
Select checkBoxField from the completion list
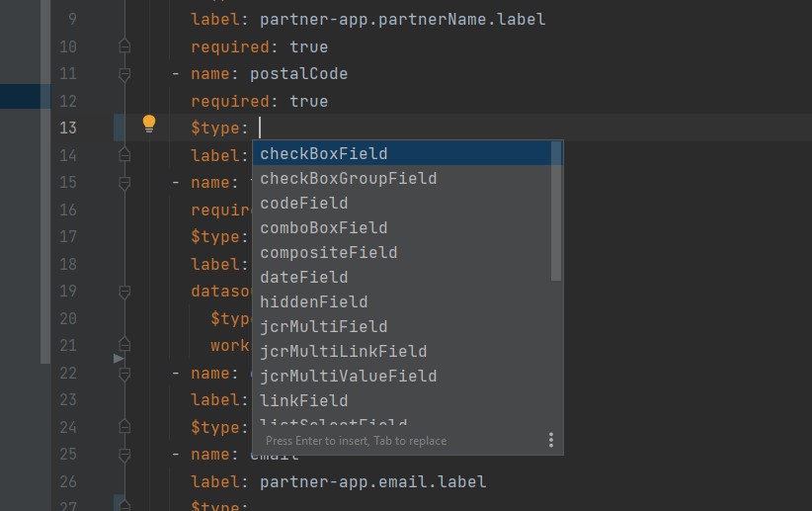(x=324, y=154)
